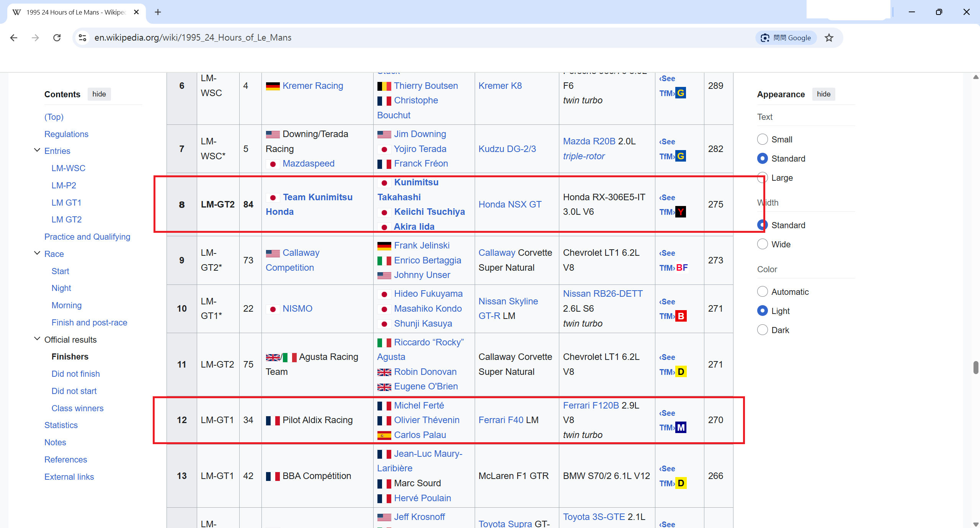980x528 pixels.
Task: Go back to the previous page
Action: coord(14,38)
